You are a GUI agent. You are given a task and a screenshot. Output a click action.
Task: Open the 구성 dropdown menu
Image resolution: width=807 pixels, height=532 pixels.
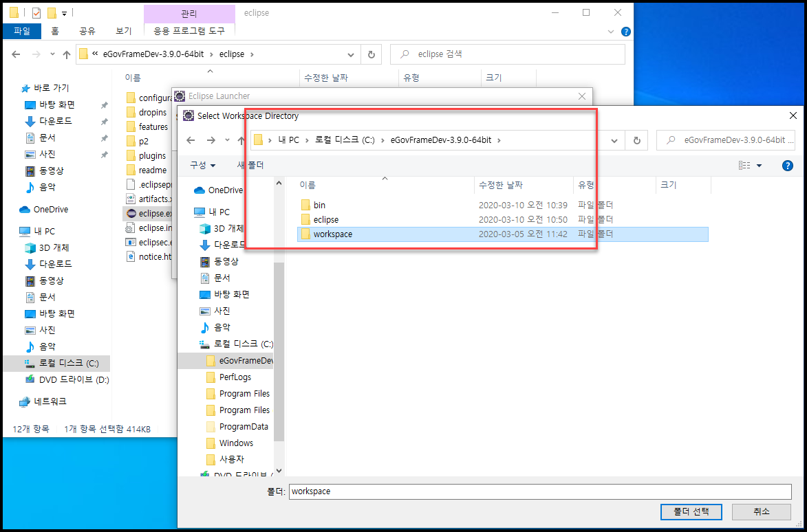[203, 165]
